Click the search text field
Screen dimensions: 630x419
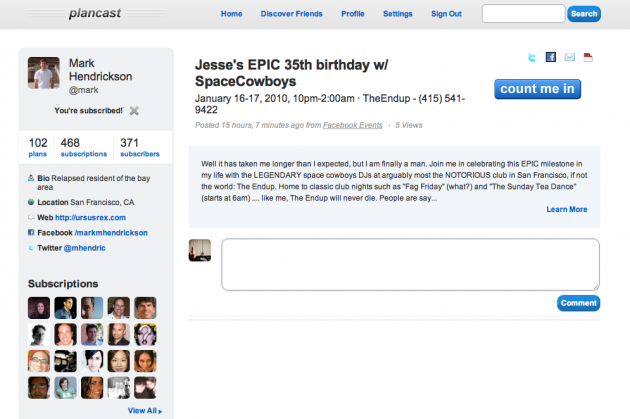coord(522,14)
